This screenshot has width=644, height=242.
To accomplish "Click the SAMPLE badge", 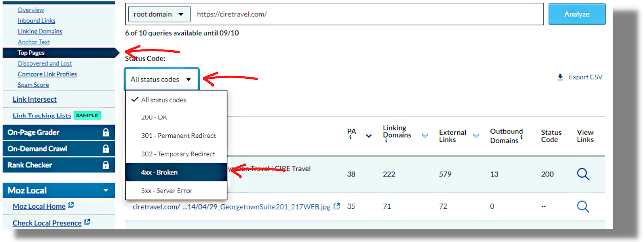I will click(87, 115).
